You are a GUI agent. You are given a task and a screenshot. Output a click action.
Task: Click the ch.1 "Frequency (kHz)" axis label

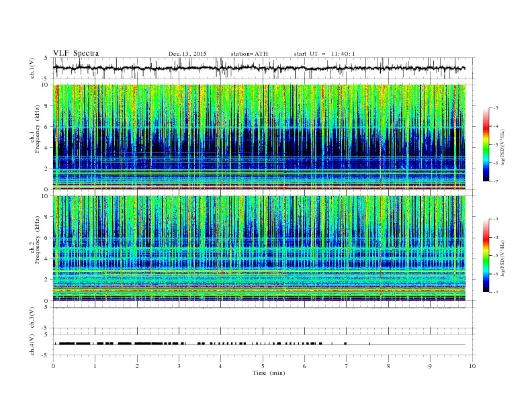click(x=38, y=129)
